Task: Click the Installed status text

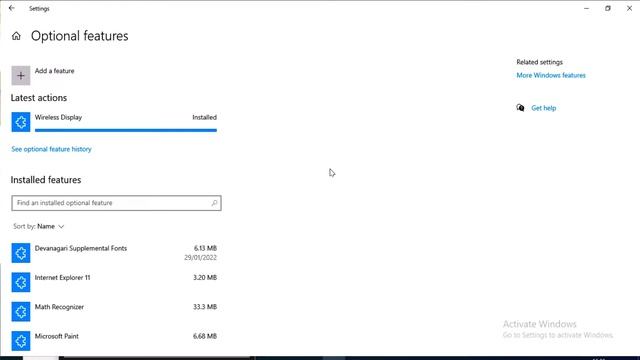Action: [204, 117]
